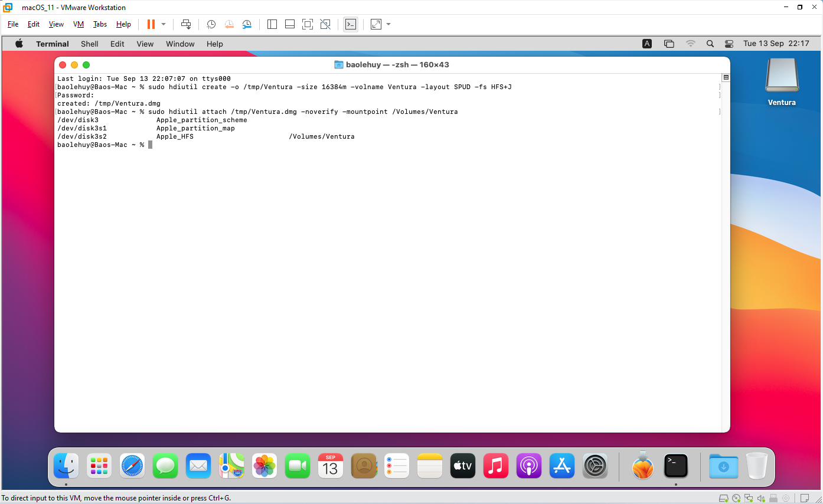Toggle Unity mode in VMware toolbar
This screenshot has width=823, height=504.
pos(325,24)
